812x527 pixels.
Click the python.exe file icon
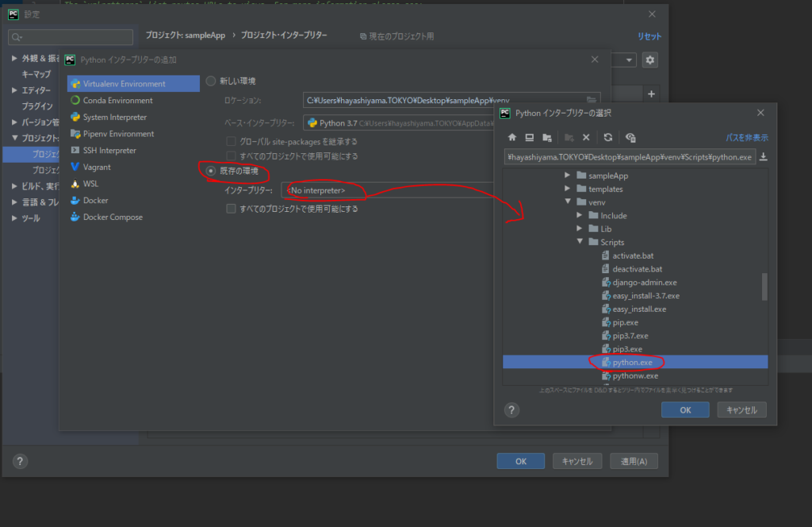point(606,362)
